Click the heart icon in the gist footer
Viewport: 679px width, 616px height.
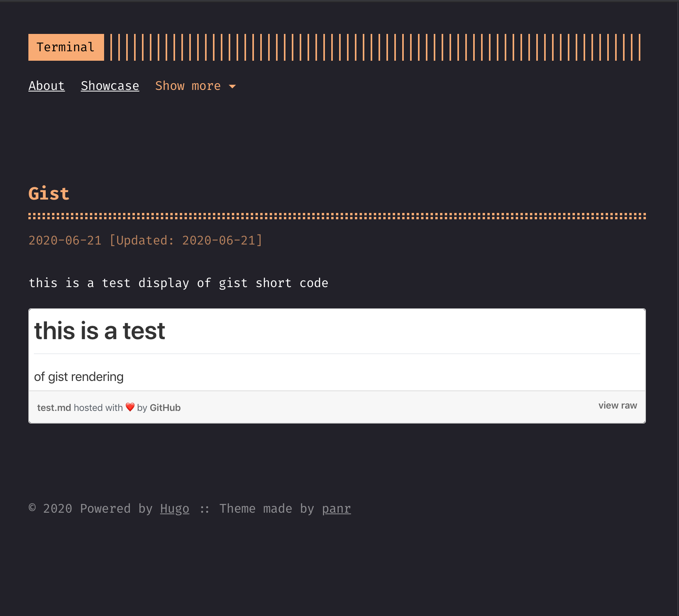pyautogui.click(x=130, y=407)
